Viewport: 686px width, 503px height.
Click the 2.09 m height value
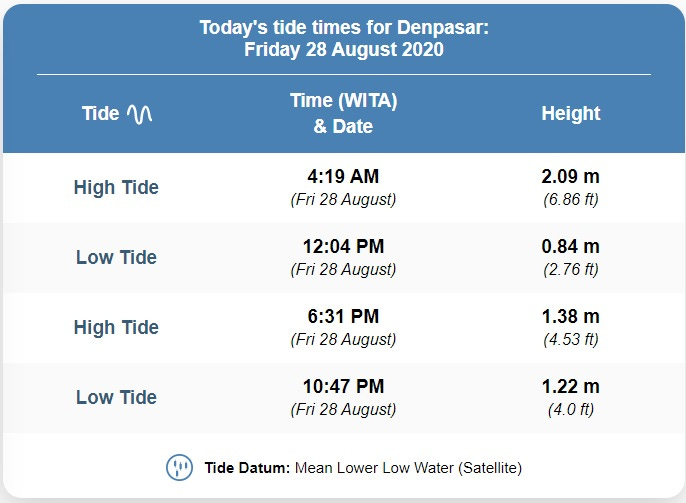570,176
